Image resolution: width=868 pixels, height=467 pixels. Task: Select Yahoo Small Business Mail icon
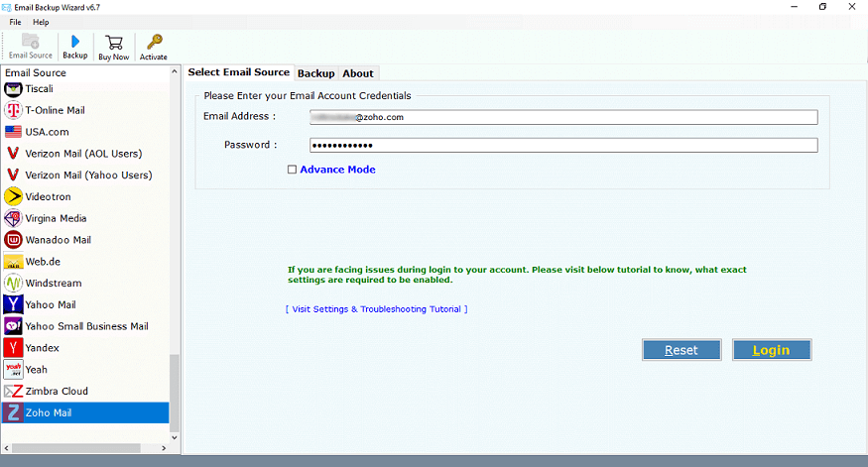pyautogui.click(x=13, y=326)
